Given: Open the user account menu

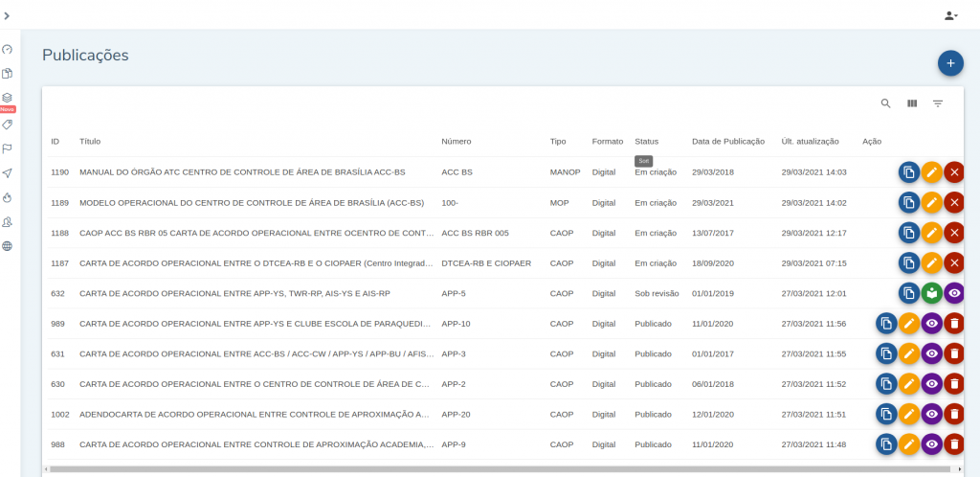Looking at the screenshot, I should pyautogui.click(x=950, y=15).
